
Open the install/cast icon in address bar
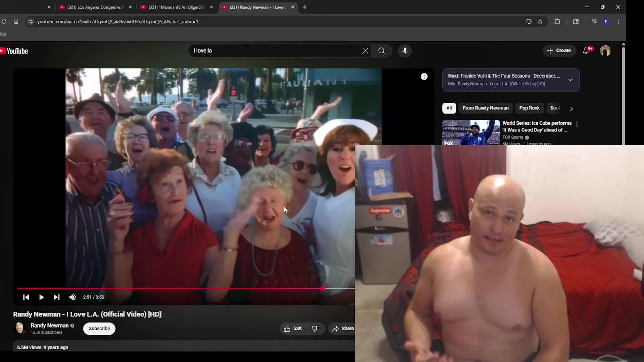click(x=529, y=22)
